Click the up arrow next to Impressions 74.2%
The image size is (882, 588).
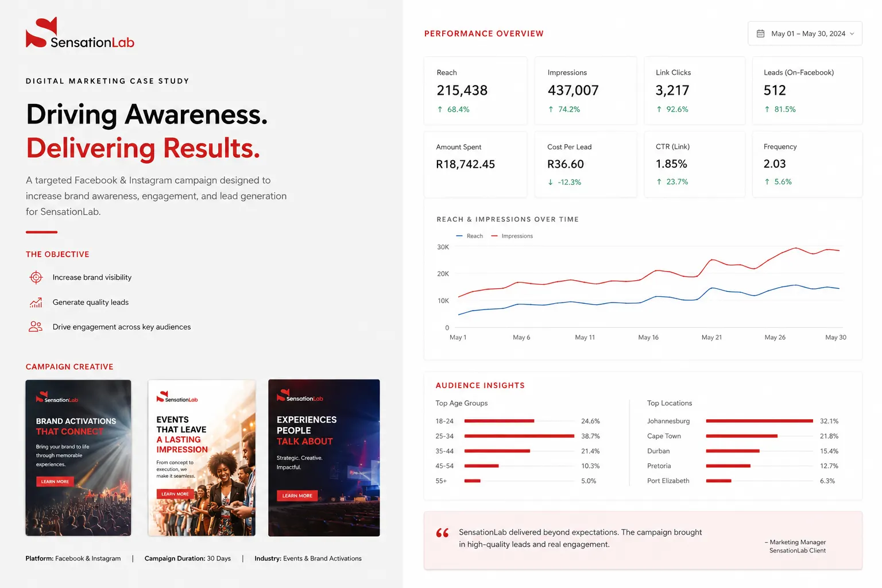(x=551, y=109)
